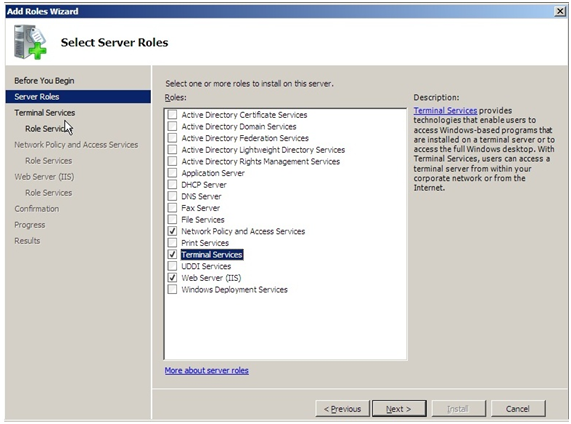Click the Next button
Image resolution: width=571 pixels, height=424 pixels.
point(399,409)
